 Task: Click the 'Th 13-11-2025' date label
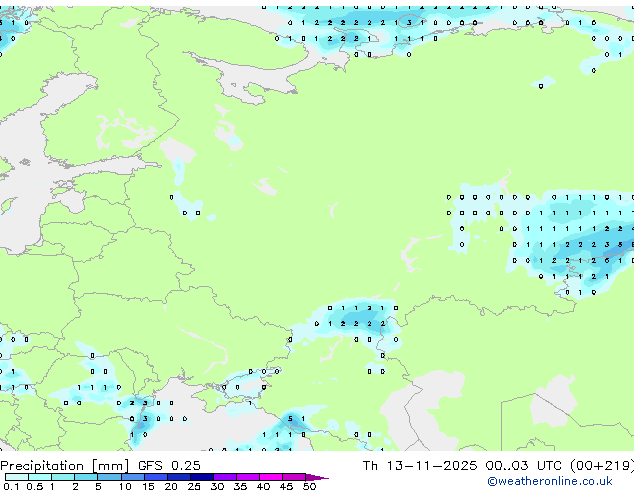pyautogui.click(x=420, y=466)
